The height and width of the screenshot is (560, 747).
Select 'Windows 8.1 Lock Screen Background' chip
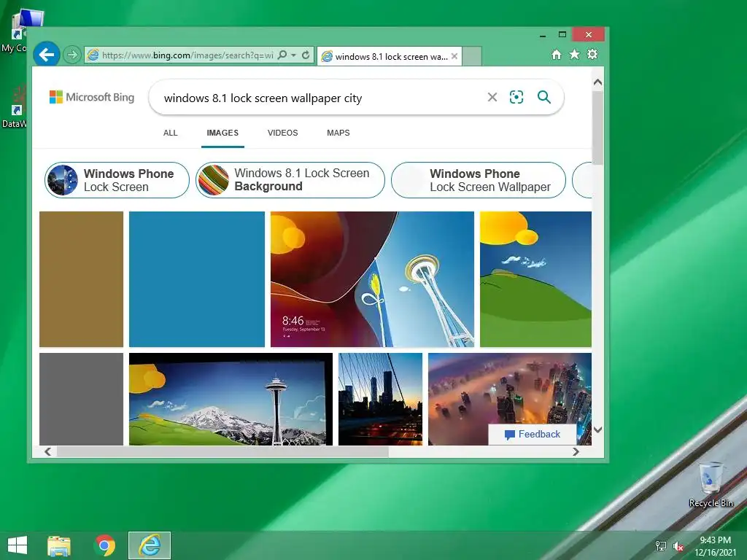click(290, 180)
